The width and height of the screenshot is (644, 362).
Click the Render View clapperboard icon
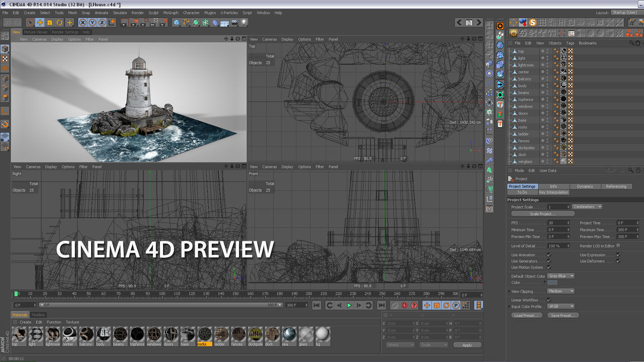click(124, 23)
